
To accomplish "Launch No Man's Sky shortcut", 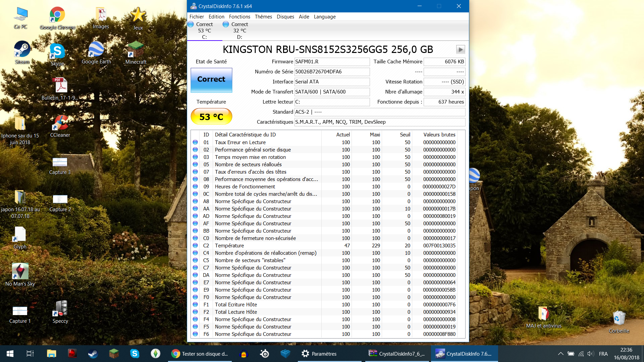I will tap(20, 275).
